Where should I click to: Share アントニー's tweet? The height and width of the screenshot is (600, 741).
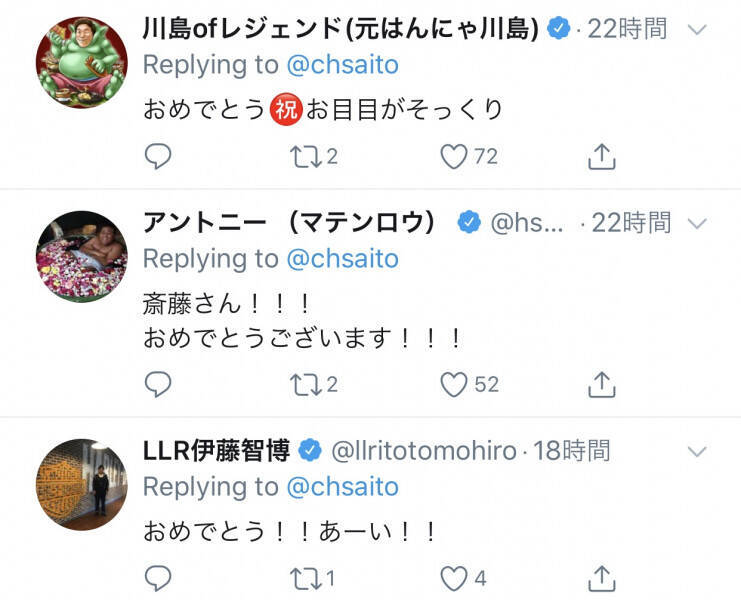600,383
